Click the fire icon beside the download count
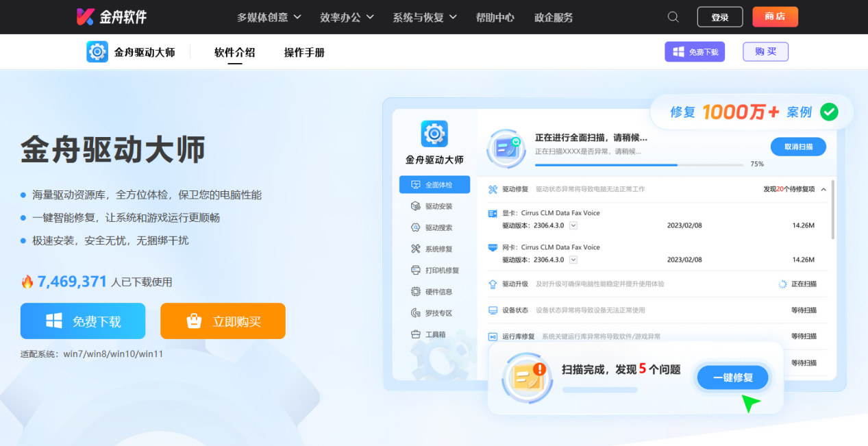Image resolution: width=868 pixels, height=446 pixels. (27, 282)
